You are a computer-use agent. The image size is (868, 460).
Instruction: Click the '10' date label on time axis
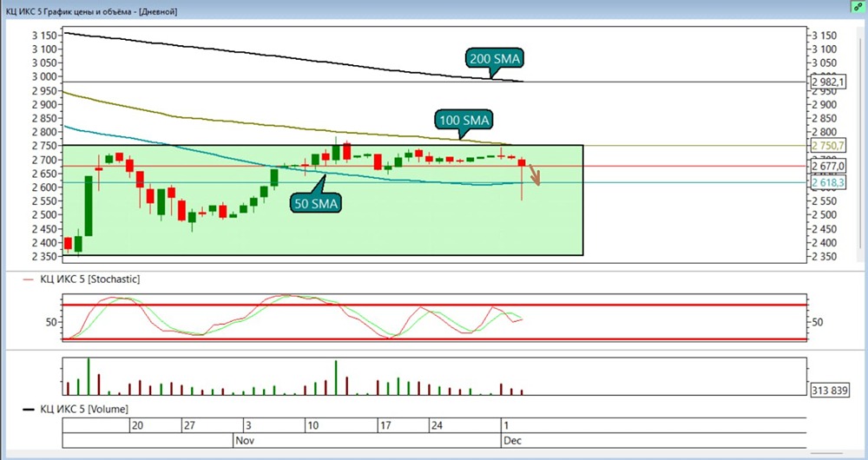click(313, 425)
